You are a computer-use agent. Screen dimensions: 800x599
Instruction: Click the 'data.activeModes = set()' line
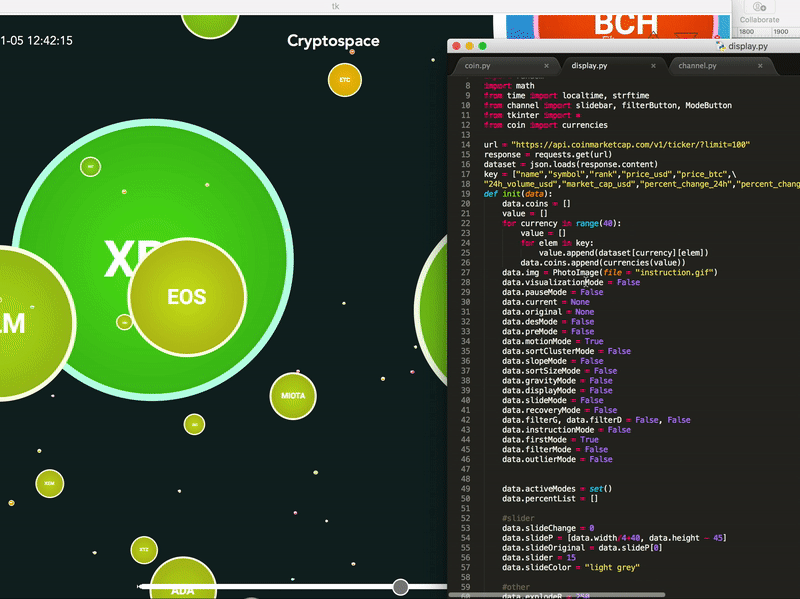(557, 489)
